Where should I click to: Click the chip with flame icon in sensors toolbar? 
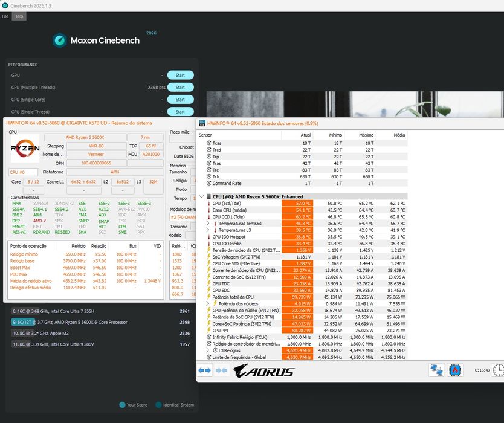point(455,370)
